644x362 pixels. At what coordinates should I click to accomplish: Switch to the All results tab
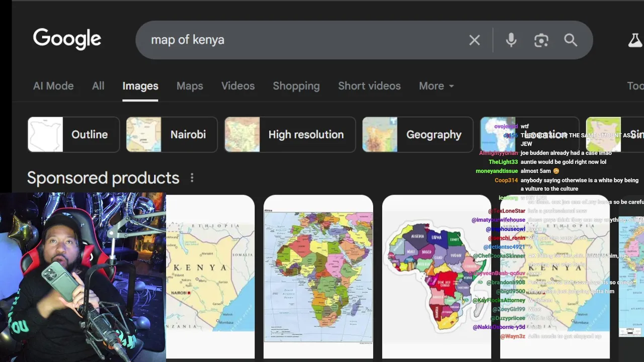pos(98,86)
